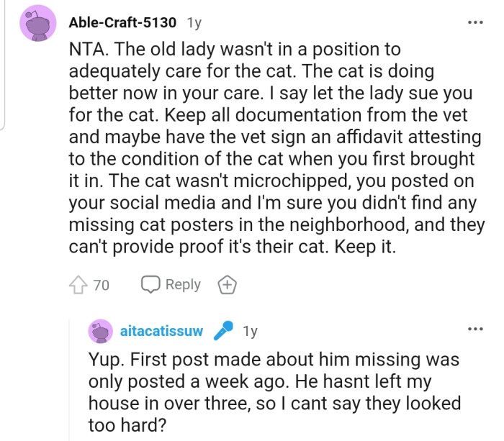Click the Reply button label
504x441 pixels.
click(183, 285)
